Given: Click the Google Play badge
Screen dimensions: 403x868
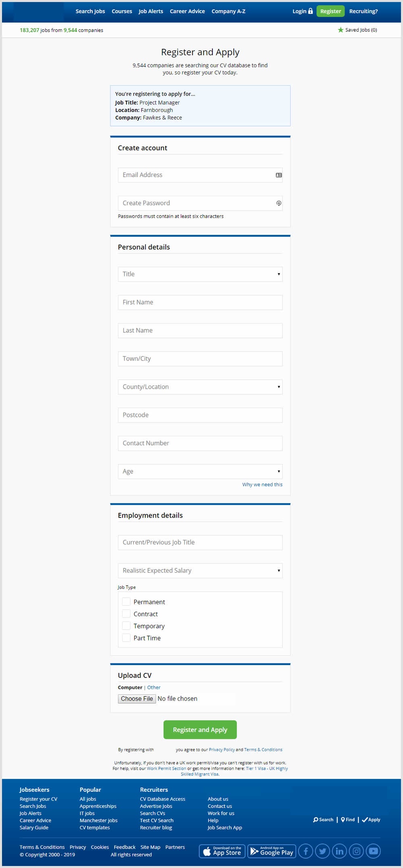Looking at the screenshot, I should click(x=272, y=851).
